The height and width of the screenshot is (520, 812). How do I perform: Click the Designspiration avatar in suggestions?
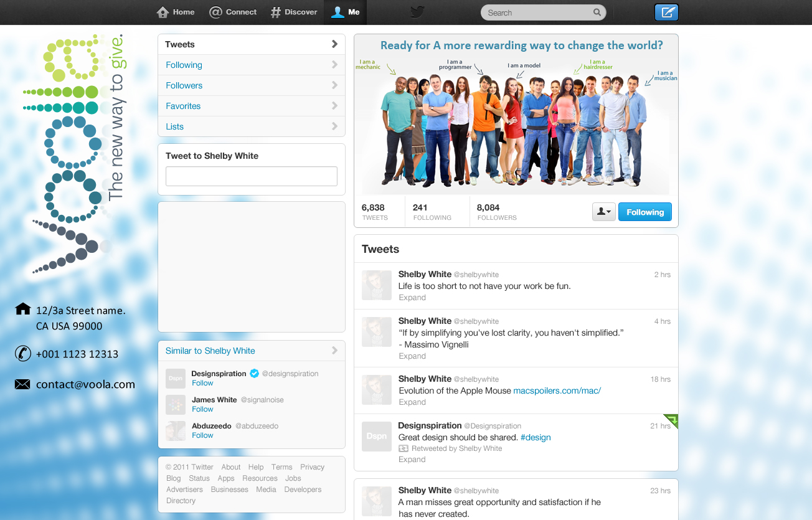tap(176, 378)
